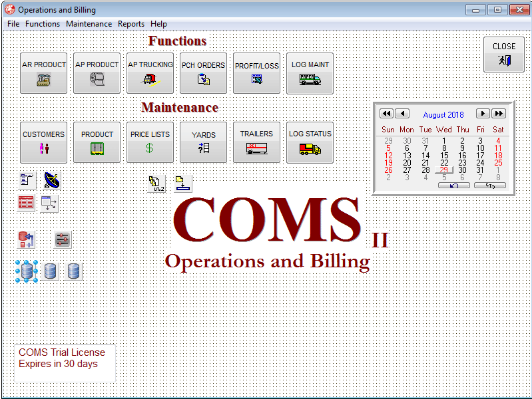
Task: Open YARDS maintenance
Action: pos(203,142)
